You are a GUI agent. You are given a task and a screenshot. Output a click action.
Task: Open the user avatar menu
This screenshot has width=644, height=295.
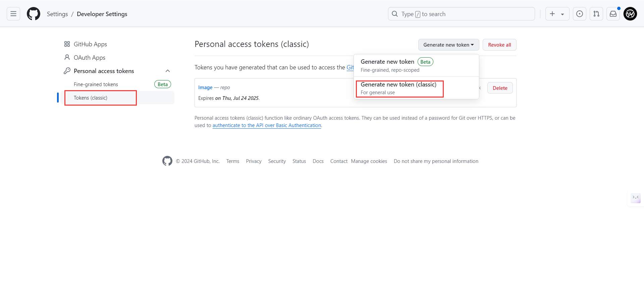pos(630,14)
